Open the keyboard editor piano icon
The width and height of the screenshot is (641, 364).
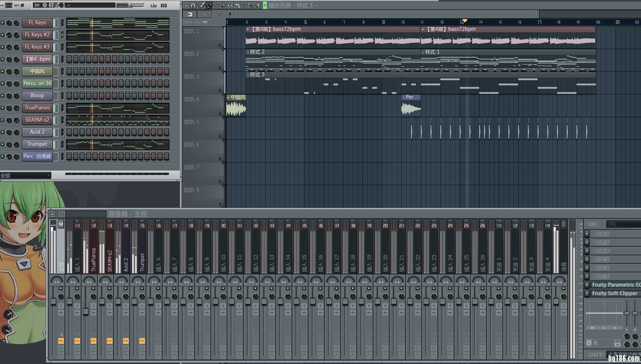tap(164, 5)
